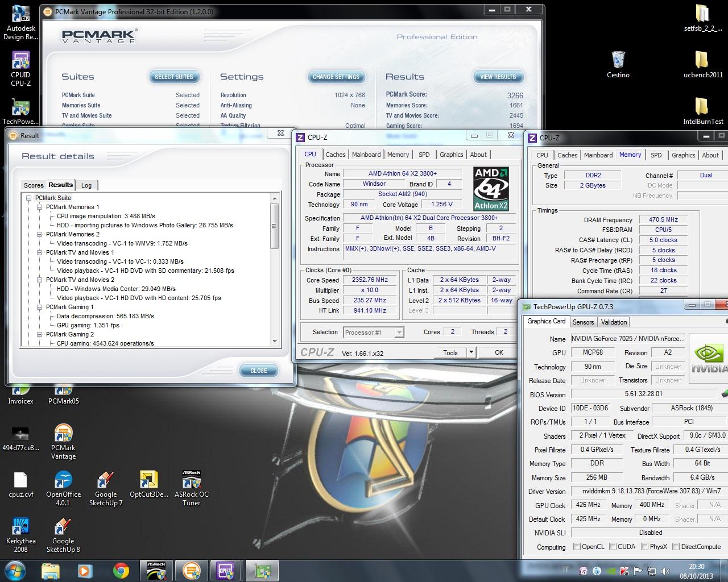This screenshot has height=582, width=728.
Task: Click the Windows Start orb
Action: (15, 571)
